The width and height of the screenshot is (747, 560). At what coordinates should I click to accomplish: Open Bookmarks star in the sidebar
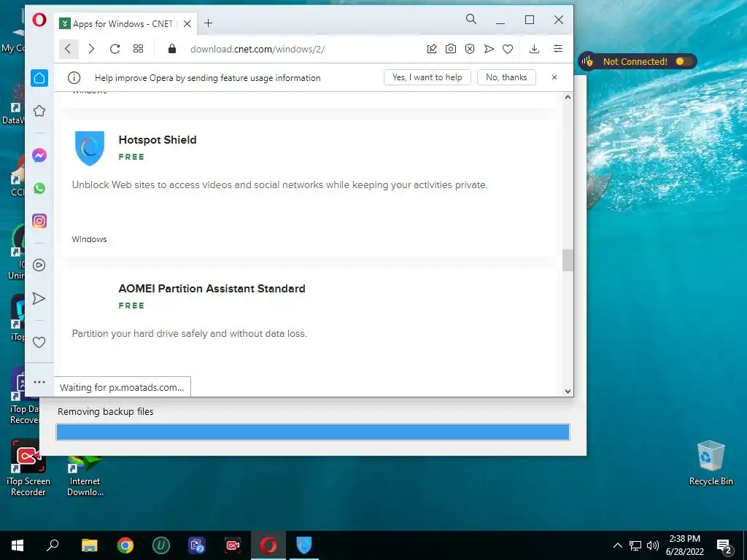pos(39,111)
